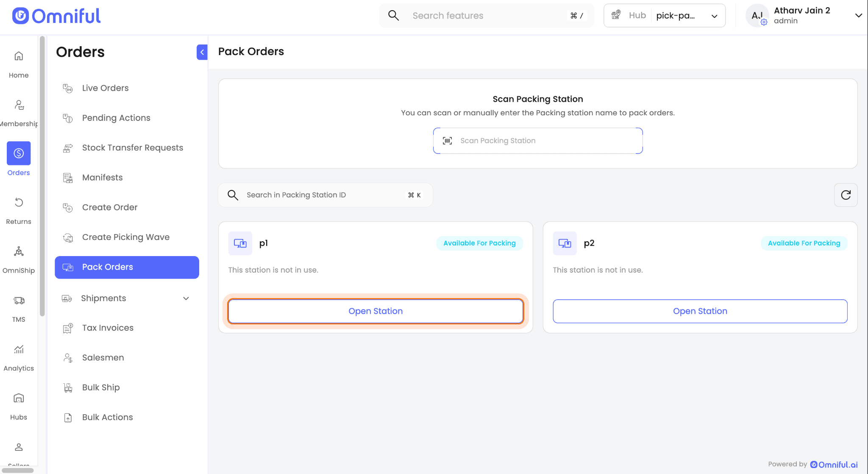Click the Home icon in sidebar

coord(19,56)
